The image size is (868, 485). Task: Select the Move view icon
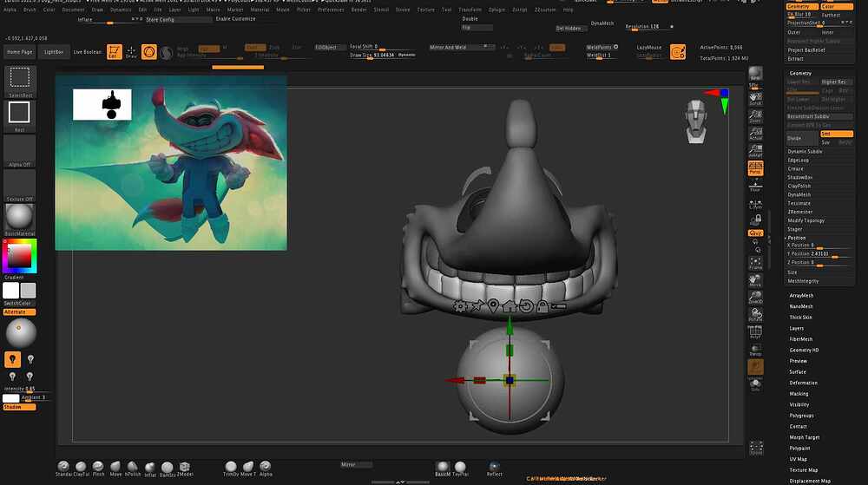pos(755,280)
